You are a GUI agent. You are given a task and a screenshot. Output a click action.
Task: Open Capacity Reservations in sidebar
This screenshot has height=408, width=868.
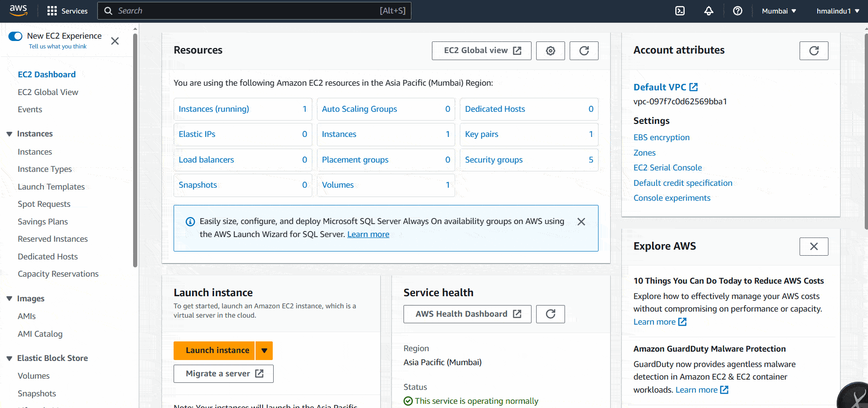(x=58, y=274)
